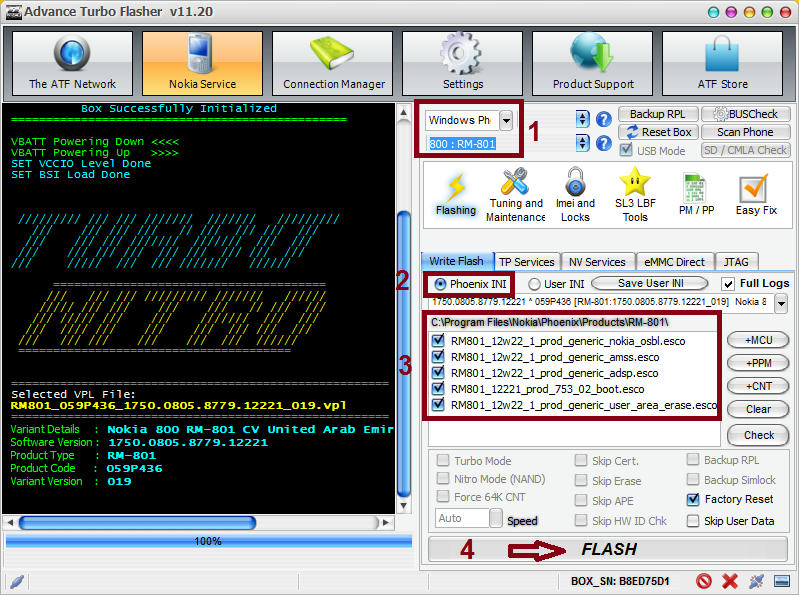This screenshot has height=595, width=799.
Task: Open Imei and Locks section
Action: tap(575, 195)
